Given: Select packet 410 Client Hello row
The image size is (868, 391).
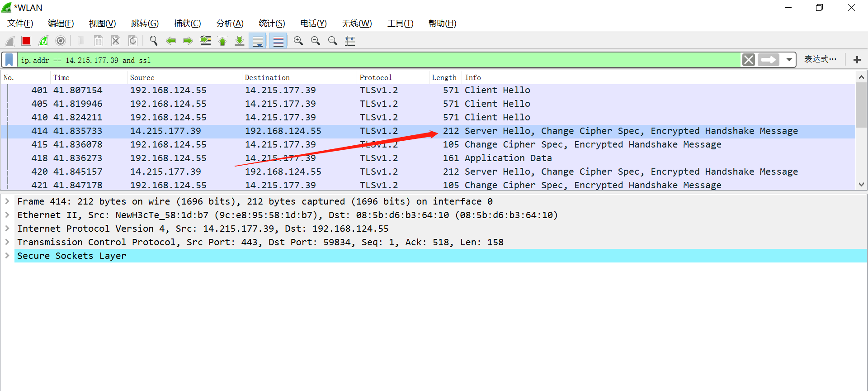Looking at the screenshot, I should 428,118.
